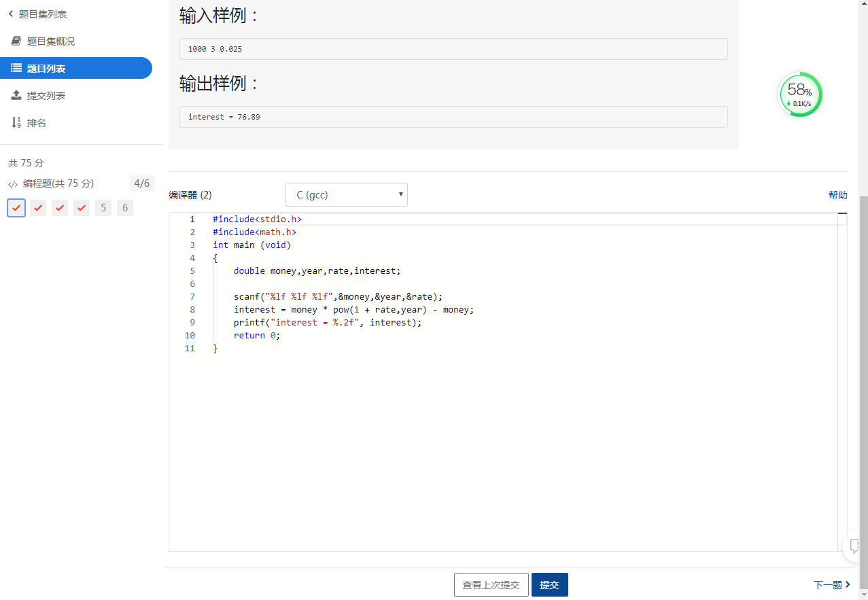Select the second checked problem box
Viewport: 868px width, 600px height.
pyautogui.click(x=38, y=208)
